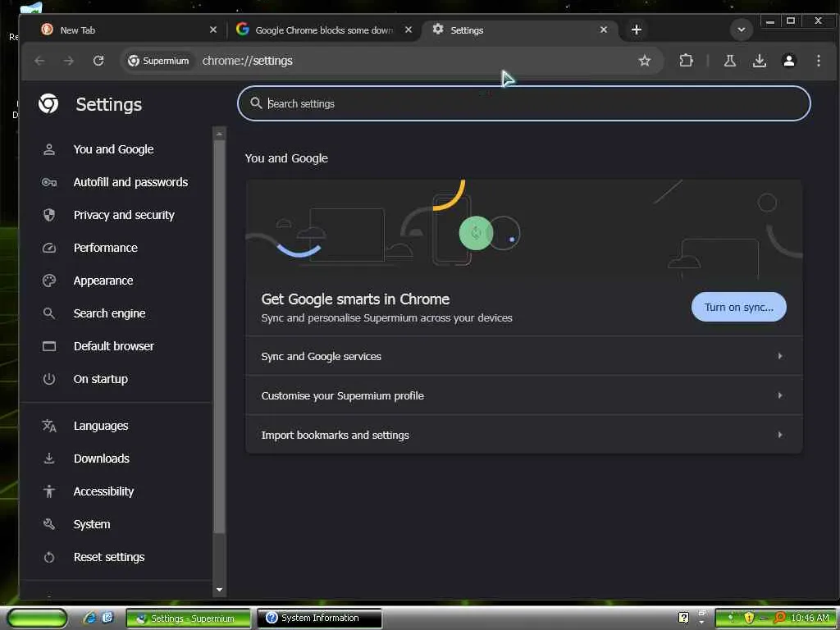Open the experiments flask icon
840x630 pixels.
click(x=729, y=61)
